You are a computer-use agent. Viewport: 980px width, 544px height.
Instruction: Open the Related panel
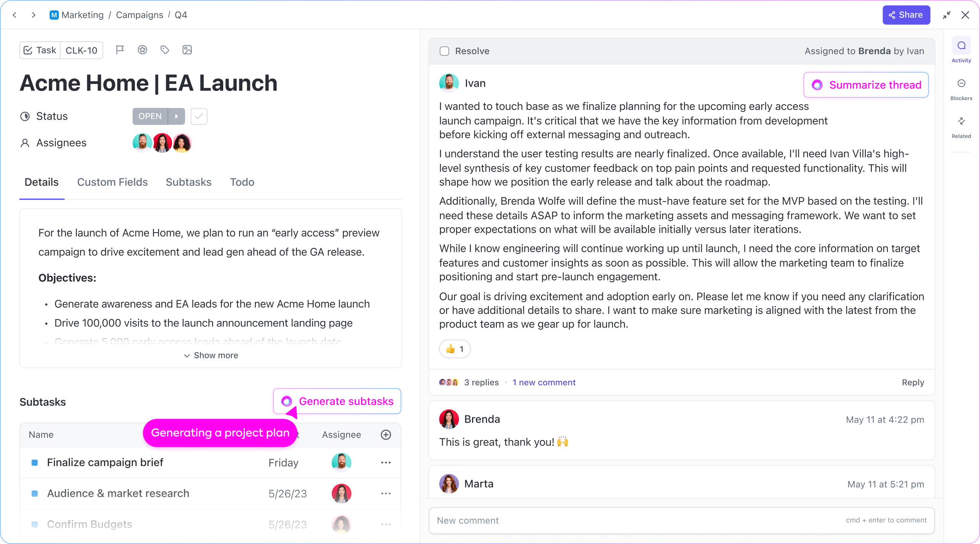961,126
